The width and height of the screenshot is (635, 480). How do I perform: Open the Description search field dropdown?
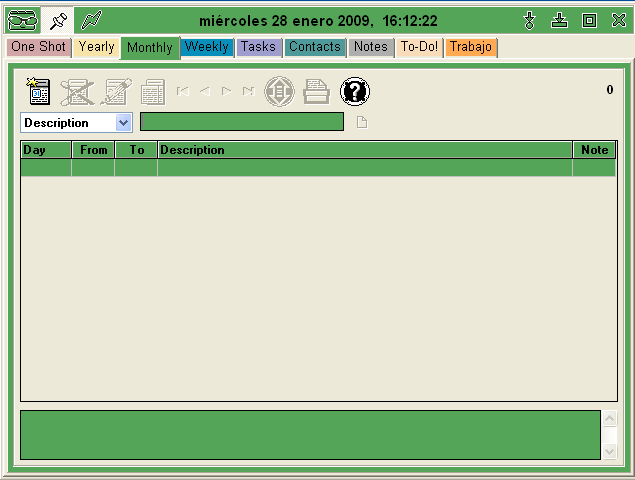click(x=124, y=122)
